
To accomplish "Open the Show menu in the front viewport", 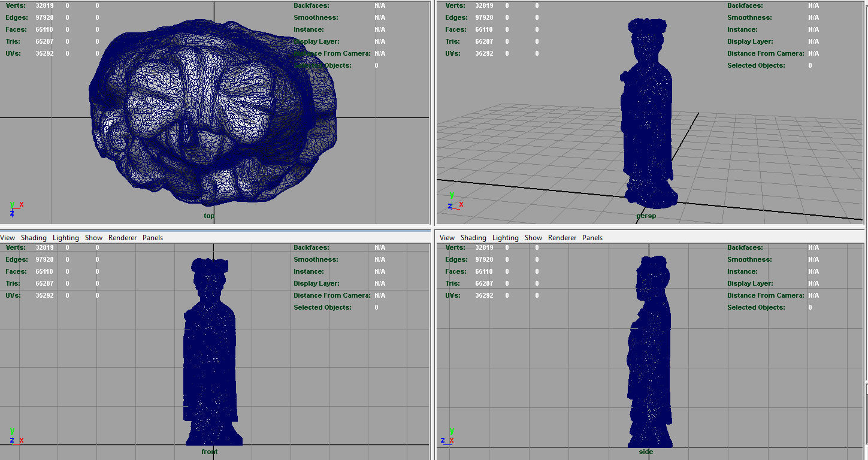I will click(x=93, y=238).
